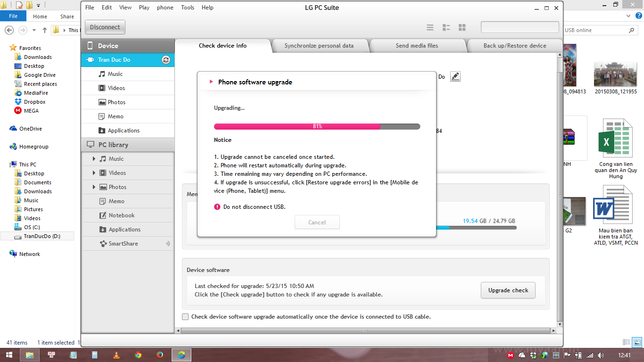Open Explorer recent locations dropdown arrow
This screenshot has height=362, width=644.
(34, 30)
